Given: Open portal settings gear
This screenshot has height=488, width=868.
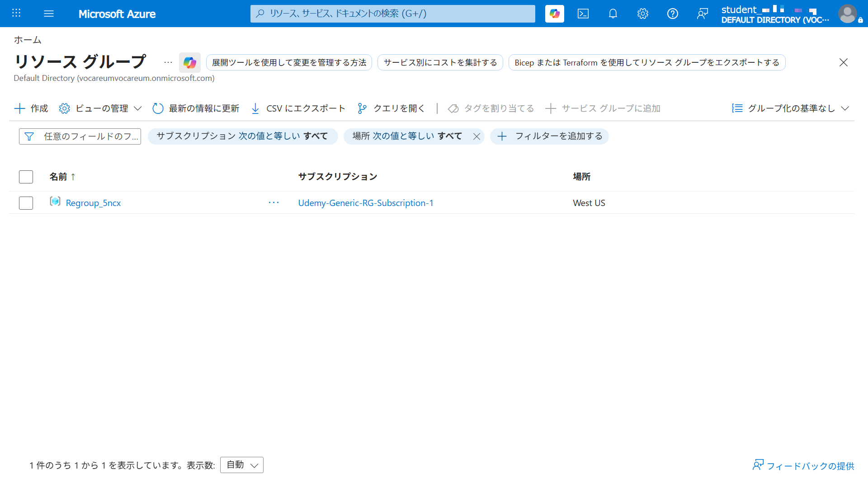Looking at the screenshot, I should pos(643,14).
